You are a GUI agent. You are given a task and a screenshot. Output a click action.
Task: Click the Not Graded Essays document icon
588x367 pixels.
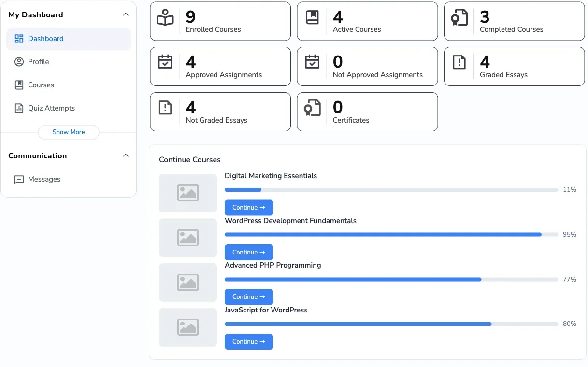(x=165, y=108)
